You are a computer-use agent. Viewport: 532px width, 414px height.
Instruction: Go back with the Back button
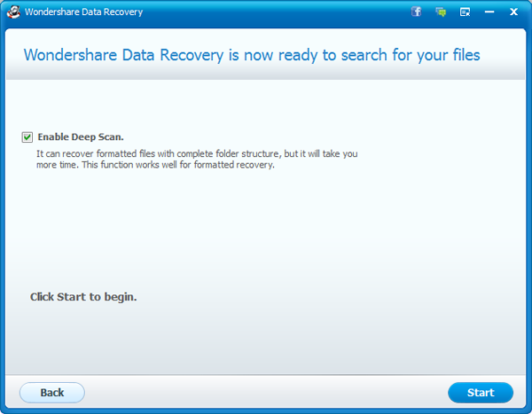point(52,393)
